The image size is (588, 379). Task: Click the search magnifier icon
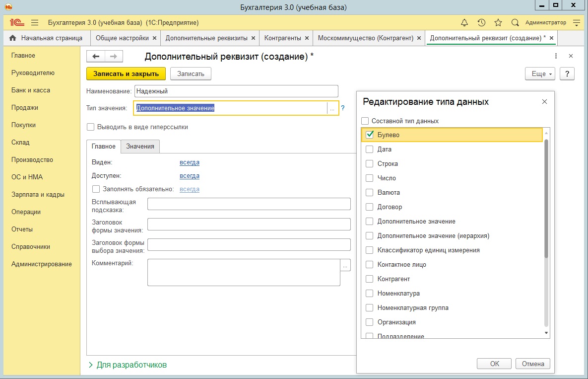(515, 23)
